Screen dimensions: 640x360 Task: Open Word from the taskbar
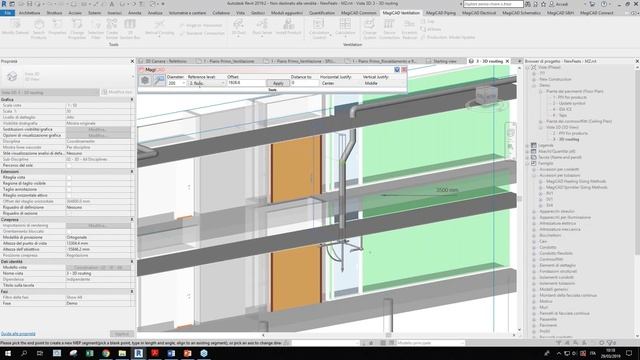[x=171, y=353]
